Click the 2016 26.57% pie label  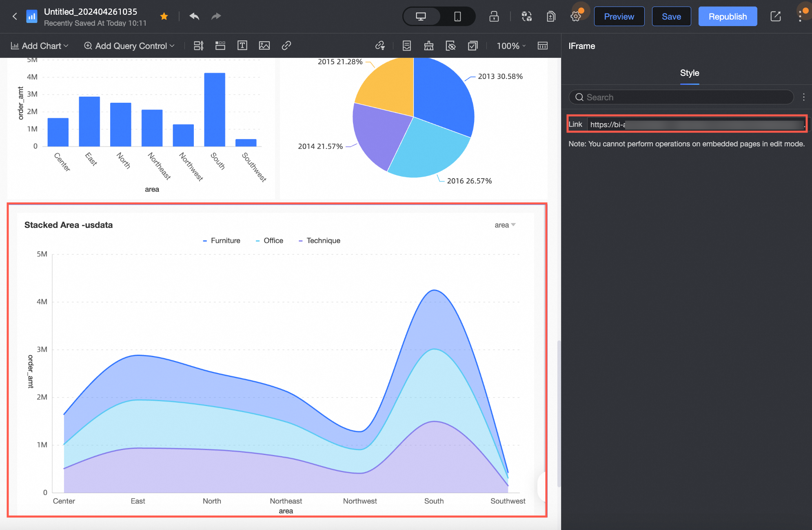[x=469, y=181]
